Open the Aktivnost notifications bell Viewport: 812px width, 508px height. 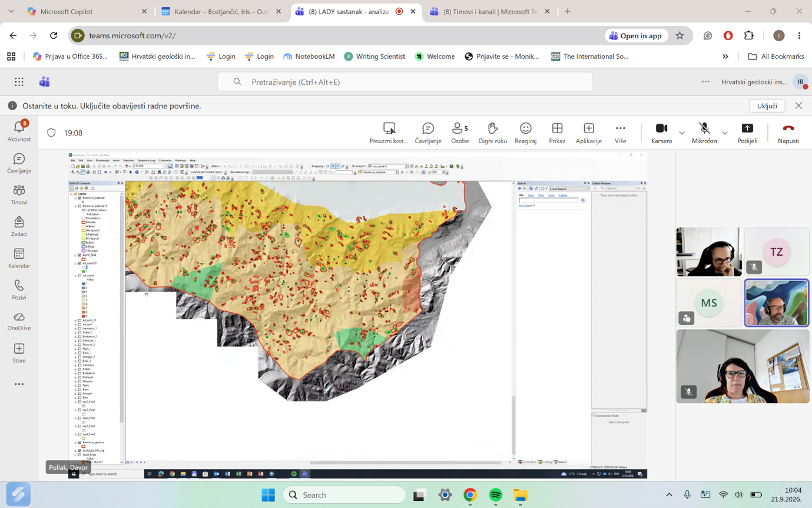(x=19, y=131)
